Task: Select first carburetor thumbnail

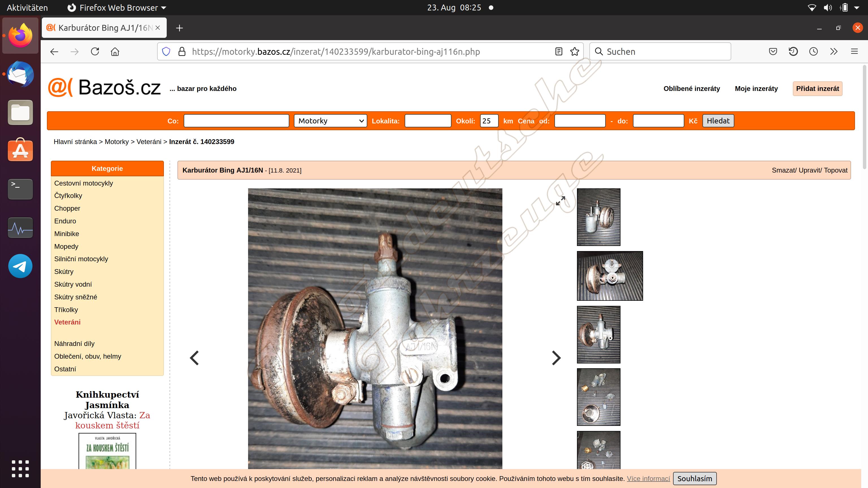Action: tap(598, 217)
